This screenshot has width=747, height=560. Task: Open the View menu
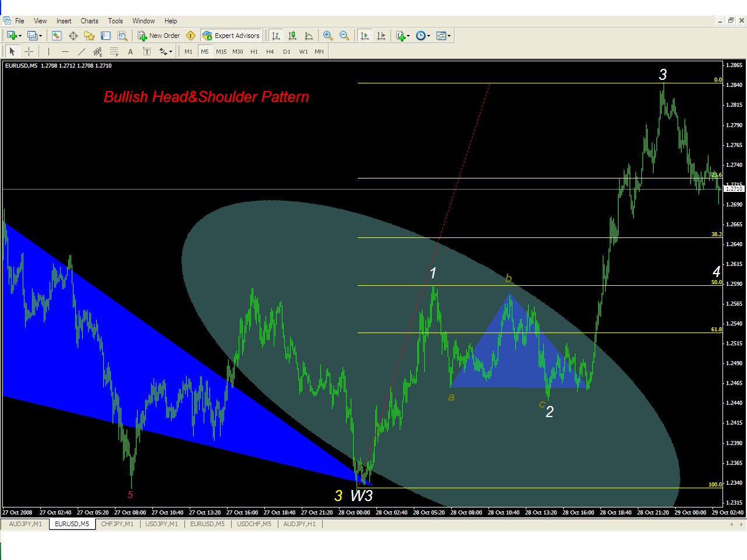[40, 21]
